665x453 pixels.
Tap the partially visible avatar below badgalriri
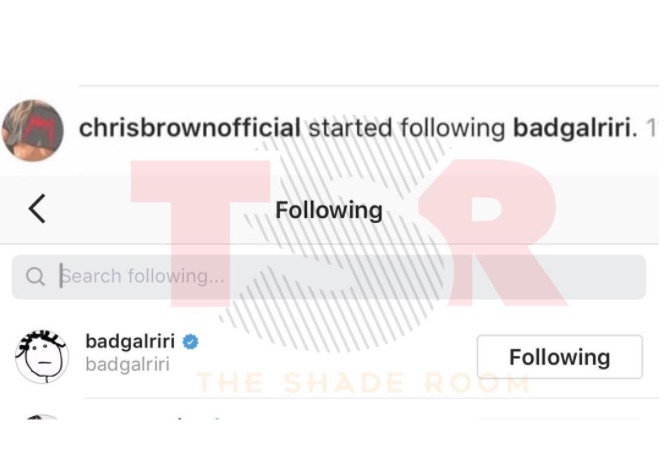[x=42, y=417]
